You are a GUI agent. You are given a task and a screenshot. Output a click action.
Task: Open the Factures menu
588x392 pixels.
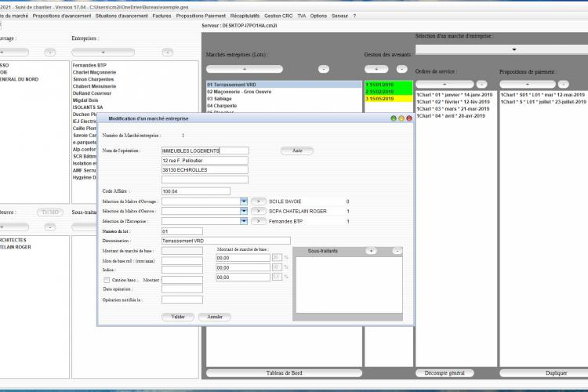click(162, 16)
